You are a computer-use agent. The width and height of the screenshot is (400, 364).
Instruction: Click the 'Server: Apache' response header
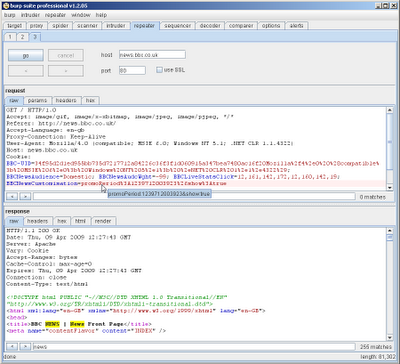pos(31,244)
